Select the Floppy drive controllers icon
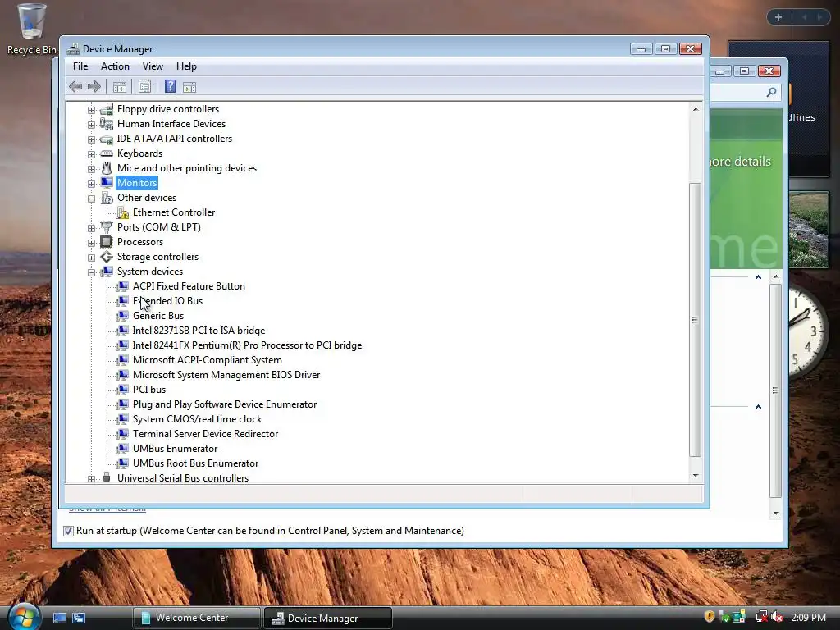This screenshot has width=840, height=630. click(x=107, y=109)
